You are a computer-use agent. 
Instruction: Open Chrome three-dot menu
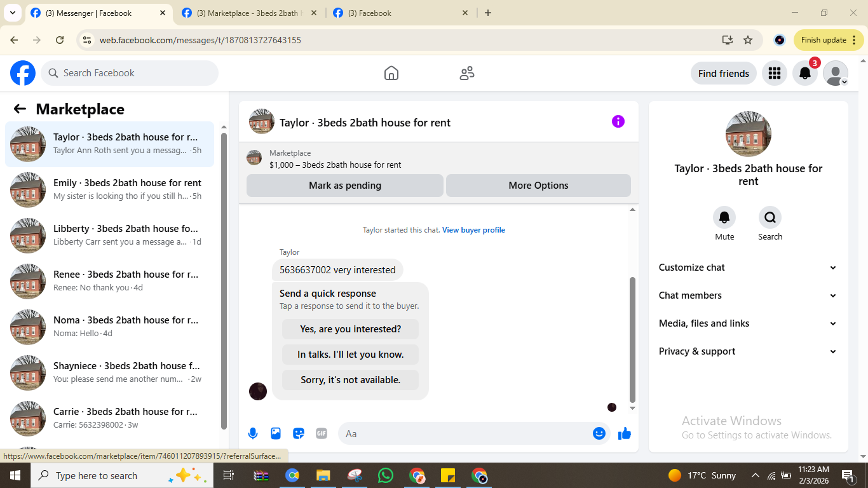click(853, 40)
